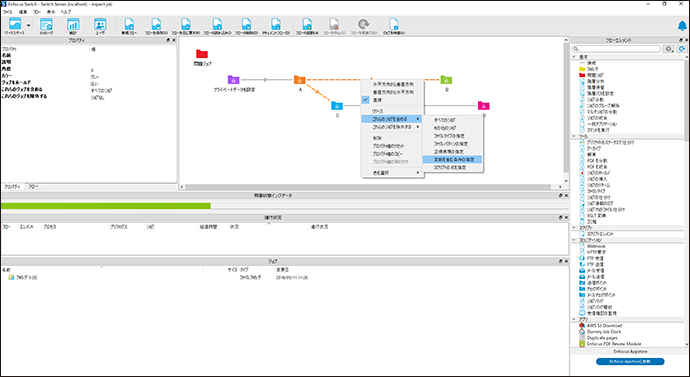
Task: Click the Messages toolbar icon
Action: pyautogui.click(x=46, y=25)
